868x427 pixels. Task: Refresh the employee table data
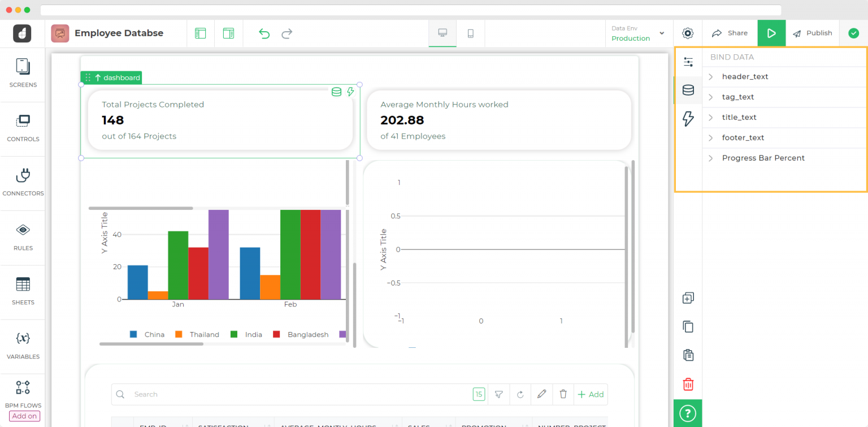coord(520,394)
